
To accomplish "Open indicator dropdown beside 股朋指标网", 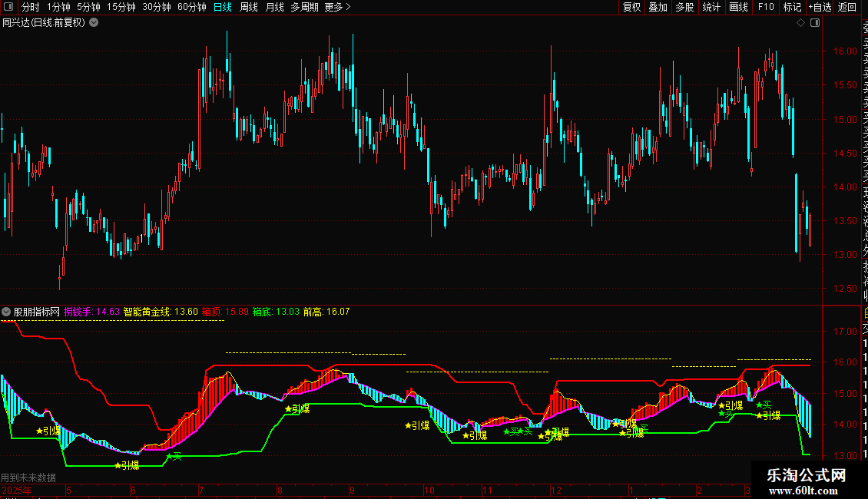I will pyautogui.click(x=6, y=312).
